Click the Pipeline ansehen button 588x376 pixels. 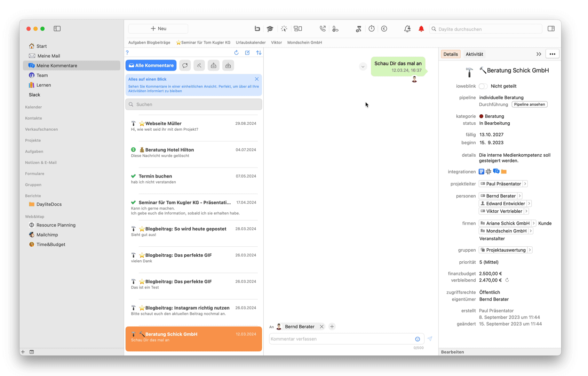pyautogui.click(x=529, y=104)
